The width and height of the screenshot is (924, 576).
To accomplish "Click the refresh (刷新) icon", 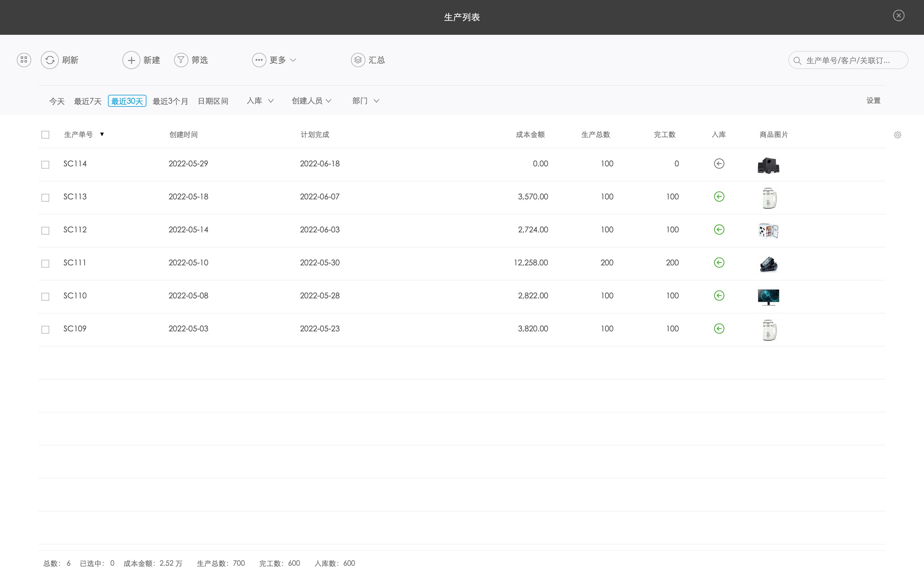I will 50,60.
